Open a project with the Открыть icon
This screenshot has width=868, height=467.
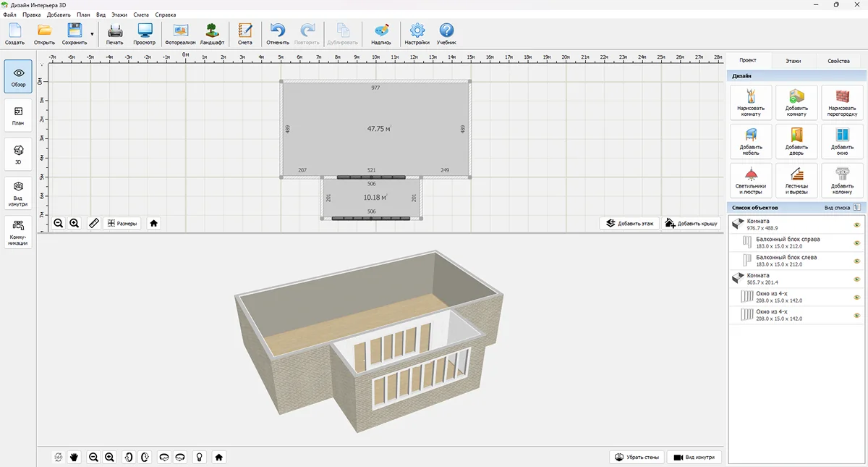44,33
